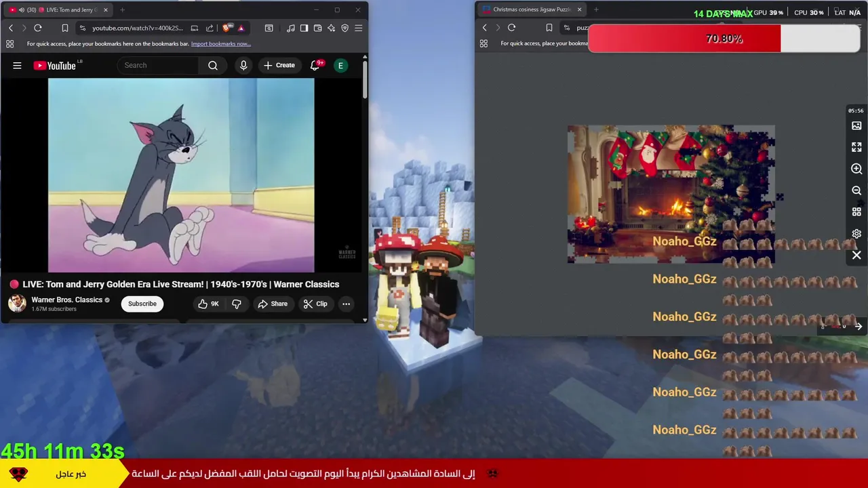Open the VPN shield icon in YouTube window toolbar
Viewport: 868px width, 488px height.
point(344,28)
